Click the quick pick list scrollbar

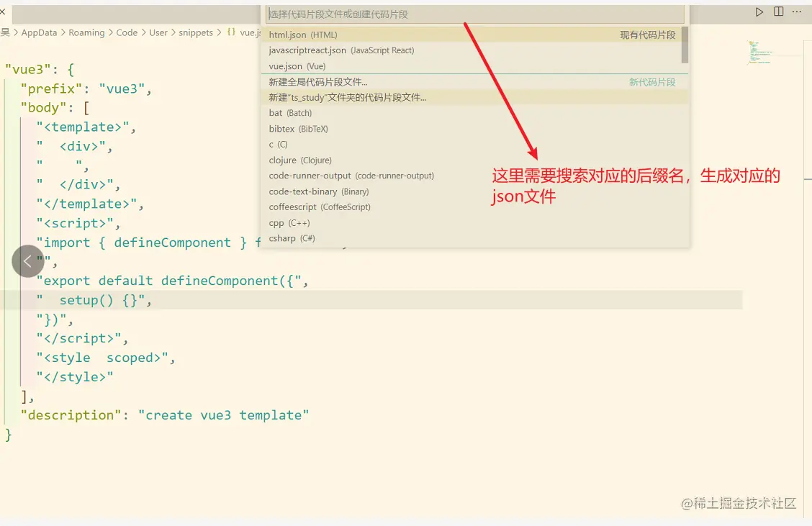point(685,45)
